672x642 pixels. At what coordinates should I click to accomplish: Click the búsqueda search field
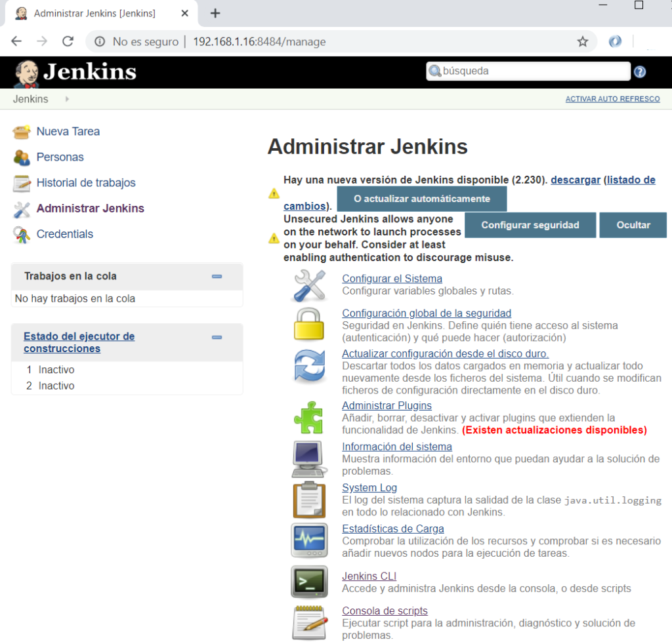pyautogui.click(x=528, y=71)
